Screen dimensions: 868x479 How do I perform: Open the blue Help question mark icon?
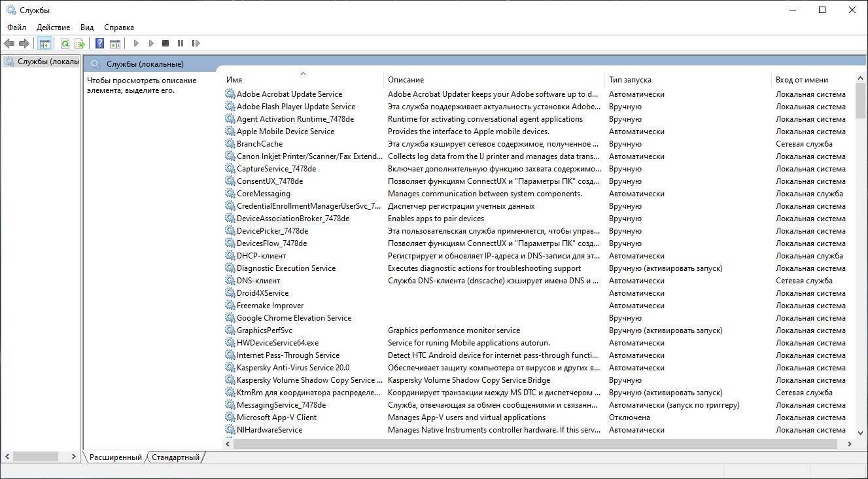point(99,43)
